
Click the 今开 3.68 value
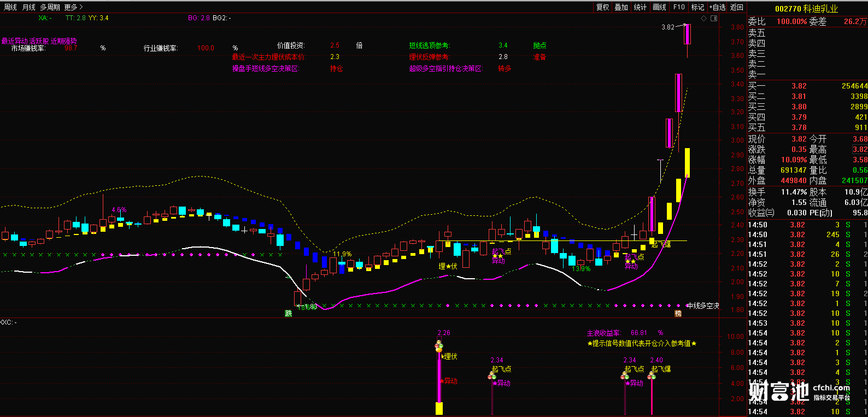point(860,139)
